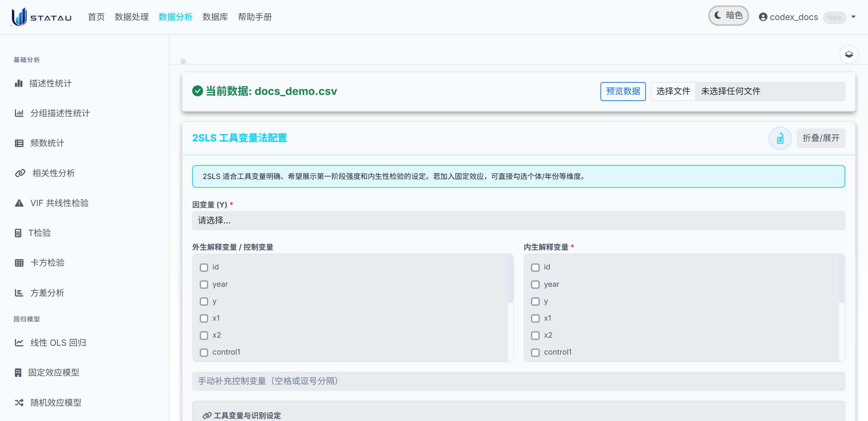
Task: Click 频数统计 list icon
Action: pyautogui.click(x=19, y=143)
